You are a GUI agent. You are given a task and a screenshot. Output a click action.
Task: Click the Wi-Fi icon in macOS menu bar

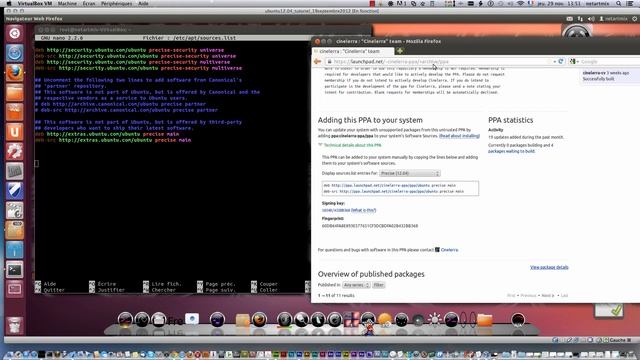[x=520, y=4]
